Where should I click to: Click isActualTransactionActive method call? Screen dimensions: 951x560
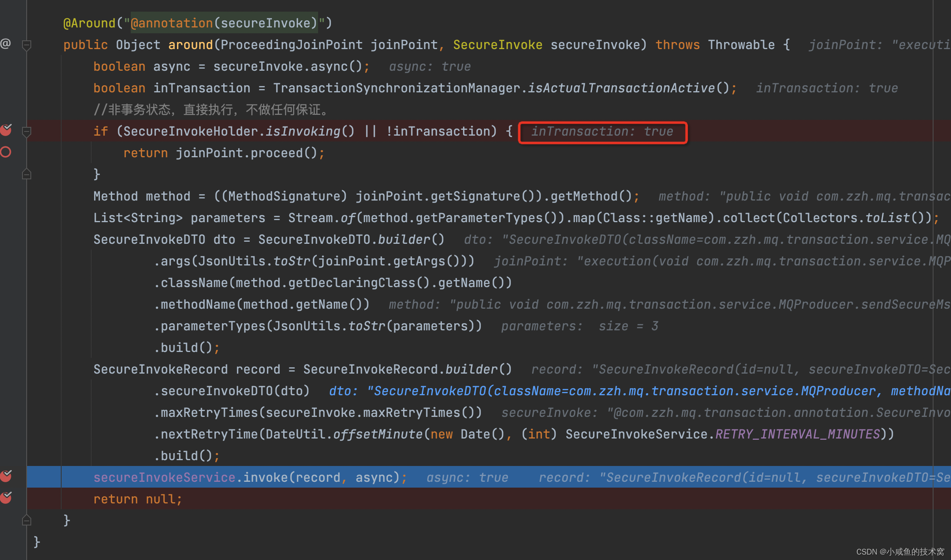tap(628, 88)
